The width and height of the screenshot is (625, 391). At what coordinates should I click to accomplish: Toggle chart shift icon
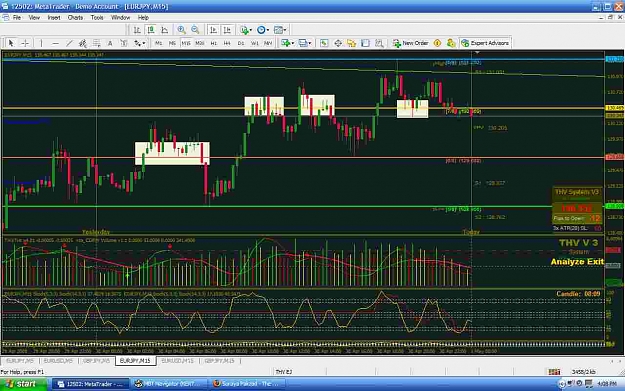point(227,30)
